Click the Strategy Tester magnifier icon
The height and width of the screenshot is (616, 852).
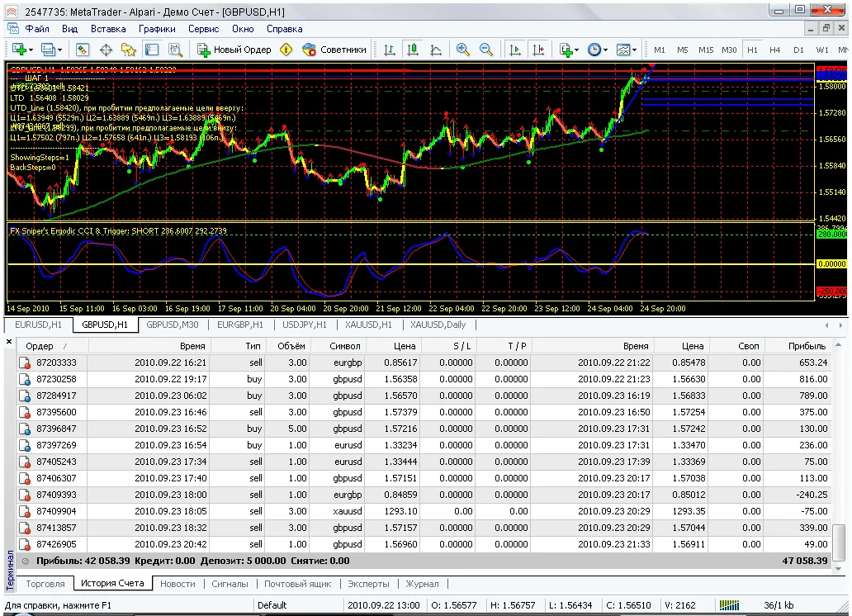pos(175,50)
